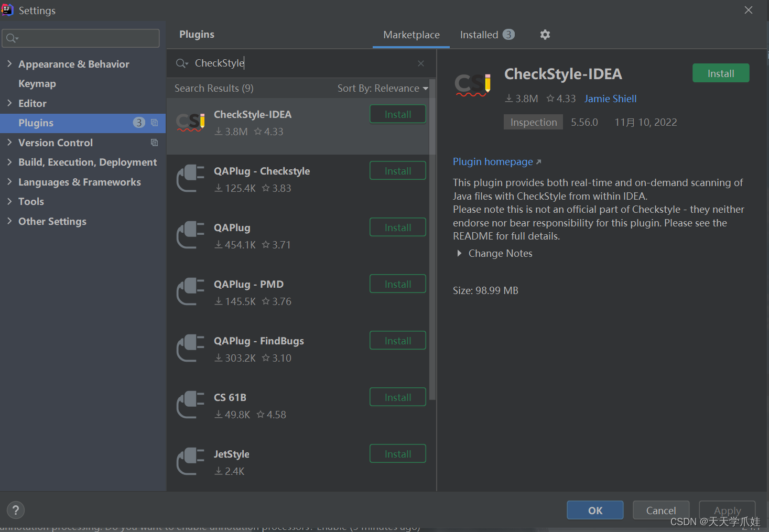Close the Settings dialog window

[x=749, y=10]
